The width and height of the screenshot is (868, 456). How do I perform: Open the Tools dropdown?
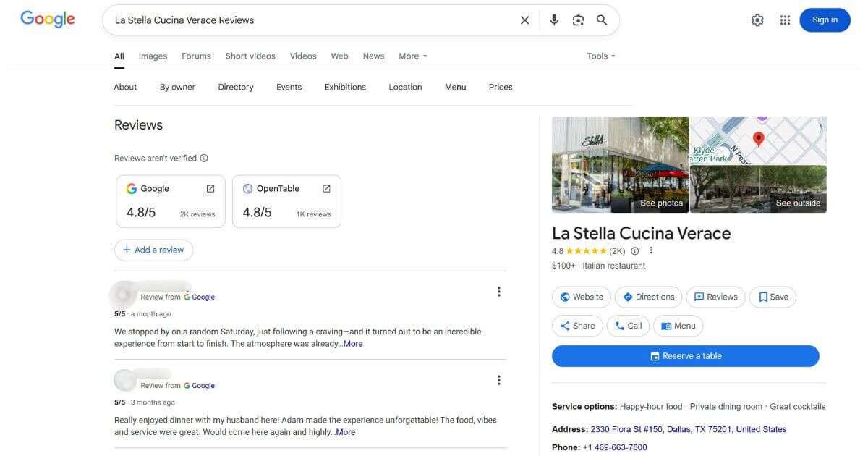pos(600,56)
